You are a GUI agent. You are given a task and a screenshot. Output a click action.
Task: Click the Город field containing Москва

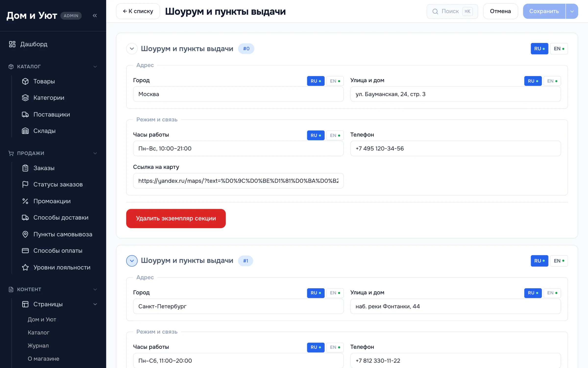[238, 94]
